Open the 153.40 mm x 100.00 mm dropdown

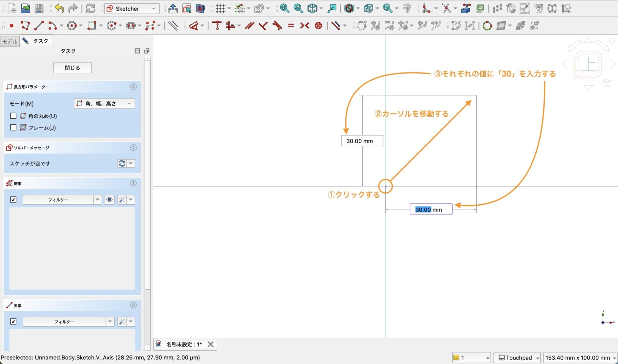(x=580, y=358)
